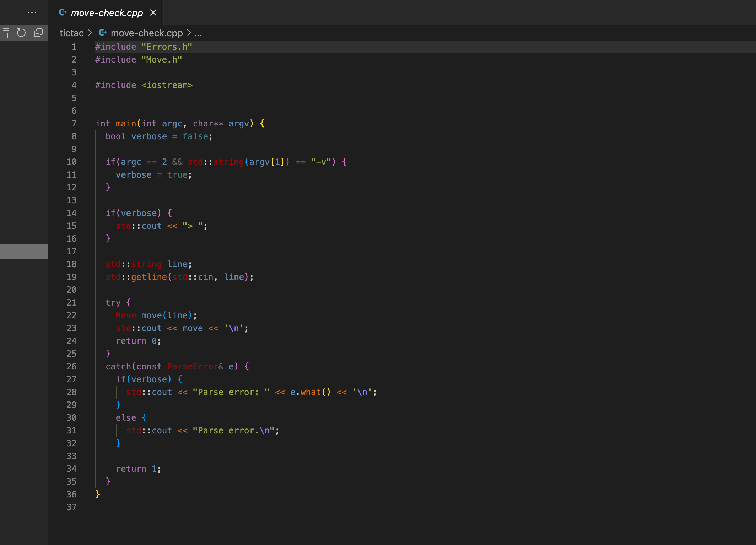Image resolution: width=756 pixels, height=545 pixels.
Task: Place cursor on the ParseError type name
Action: 192,367
